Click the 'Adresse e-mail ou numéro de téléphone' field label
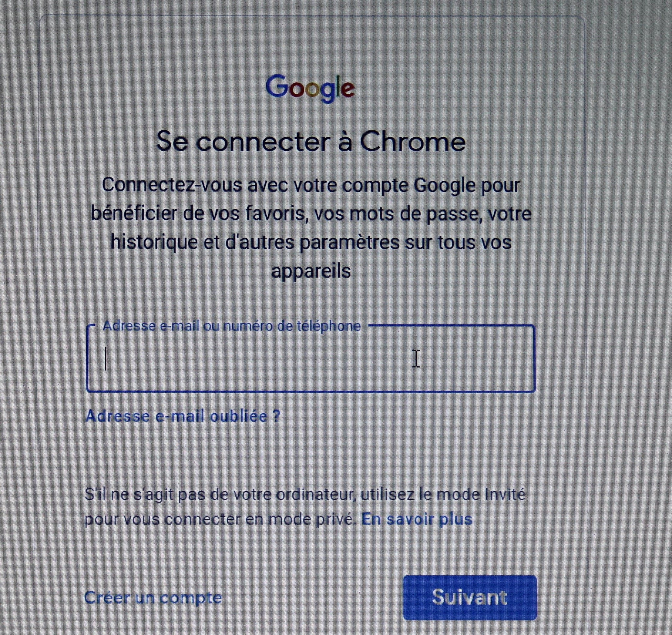Screen dimensions: 672x635 231,326
